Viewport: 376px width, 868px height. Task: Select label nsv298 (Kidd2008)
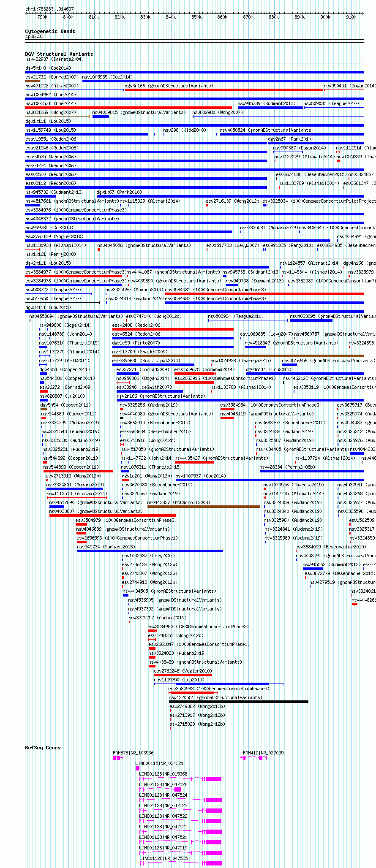[x=185, y=130]
